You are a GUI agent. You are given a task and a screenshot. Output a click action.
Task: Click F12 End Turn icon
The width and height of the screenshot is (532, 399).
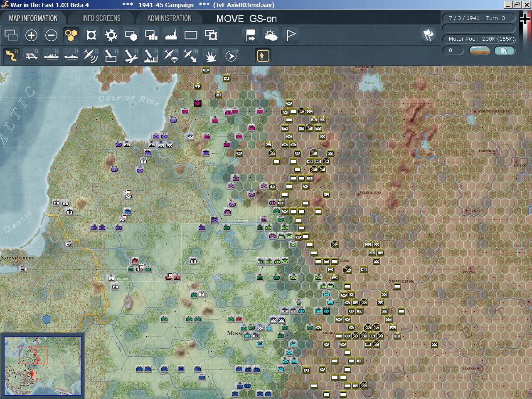point(231,55)
